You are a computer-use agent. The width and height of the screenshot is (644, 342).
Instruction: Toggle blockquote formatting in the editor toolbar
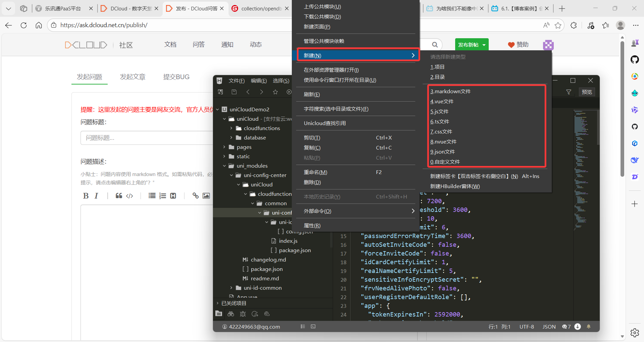pos(119,196)
